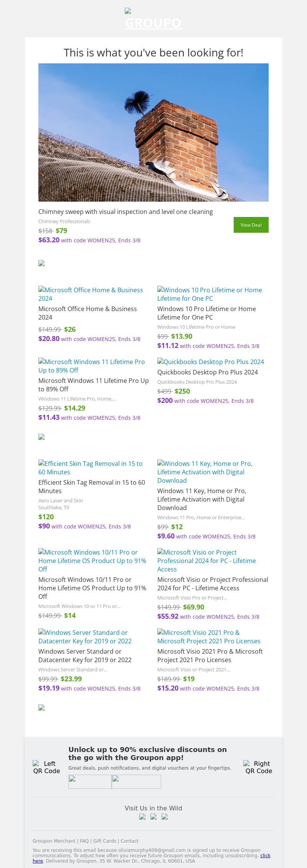Open the third social media icon
The image size is (307, 868).
tap(165, 817)
